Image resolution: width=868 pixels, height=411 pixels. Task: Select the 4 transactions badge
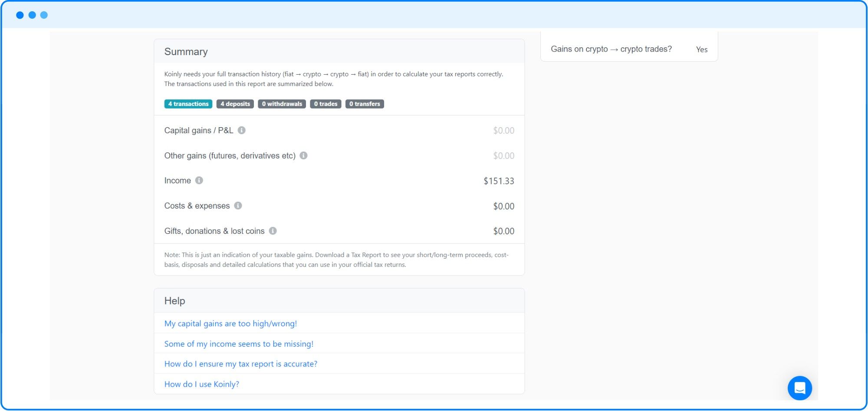[188, 104]
